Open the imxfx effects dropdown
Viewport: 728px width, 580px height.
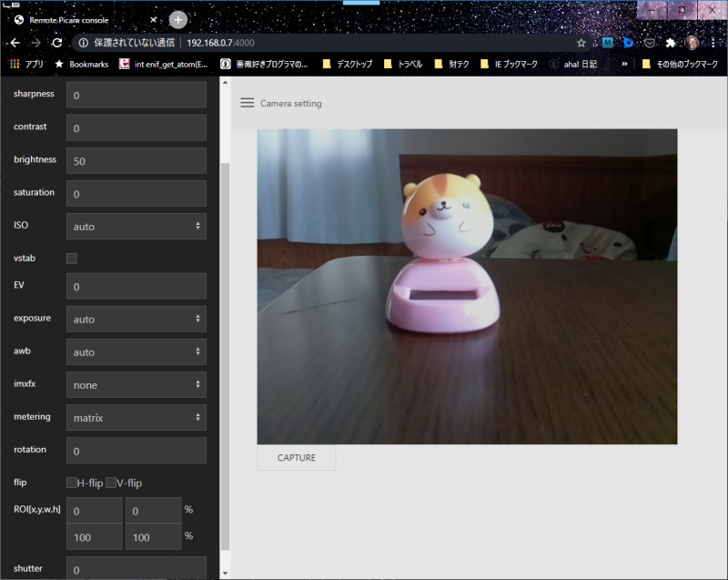point(136,384)
